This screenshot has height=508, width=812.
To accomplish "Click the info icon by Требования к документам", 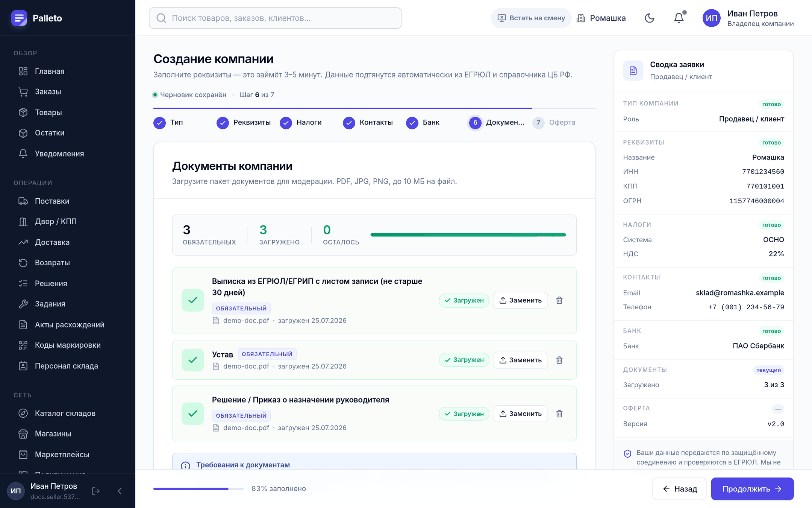I will [x=185, y=465].
